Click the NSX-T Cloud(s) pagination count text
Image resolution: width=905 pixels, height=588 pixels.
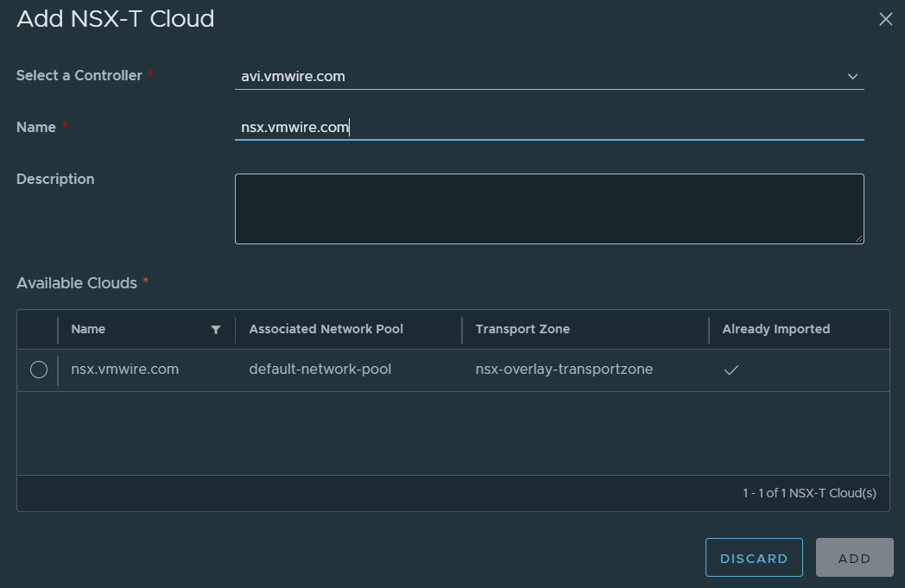click(809, 493)
